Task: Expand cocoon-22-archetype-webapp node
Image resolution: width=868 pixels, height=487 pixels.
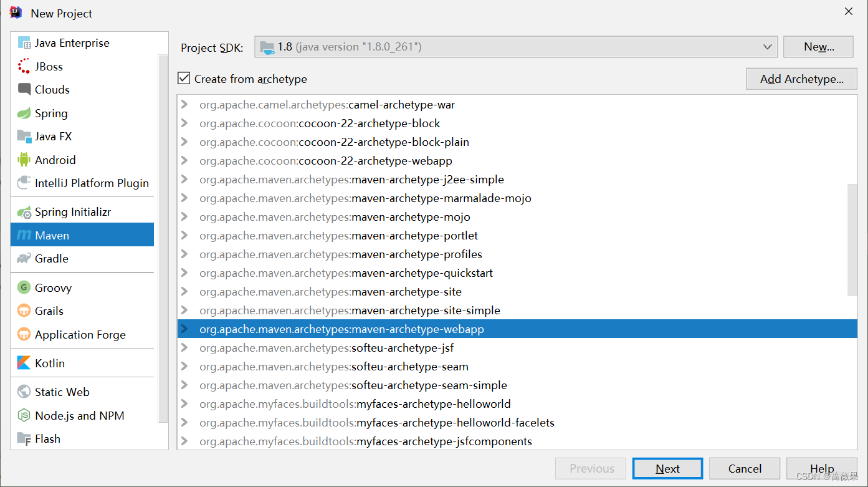Action: click(184, 161)
